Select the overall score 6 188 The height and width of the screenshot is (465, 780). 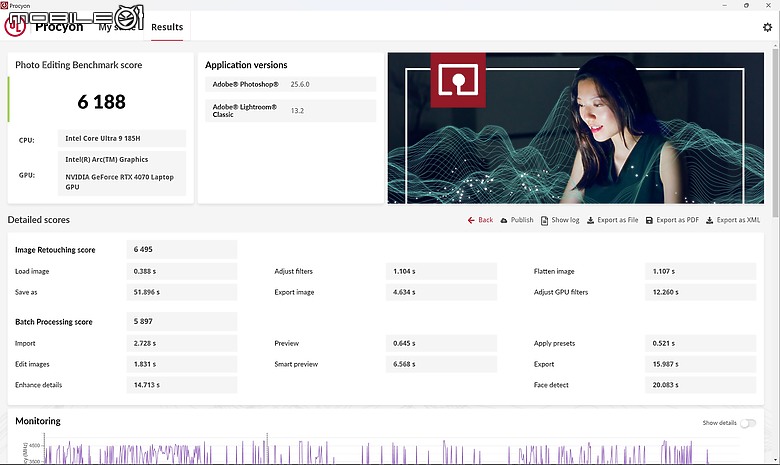point(101,102)
